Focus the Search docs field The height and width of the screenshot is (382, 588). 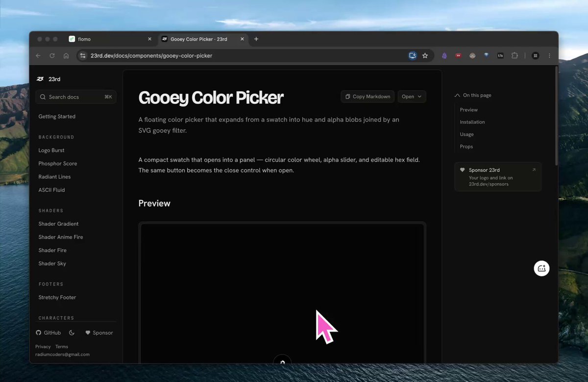[76, 97]
